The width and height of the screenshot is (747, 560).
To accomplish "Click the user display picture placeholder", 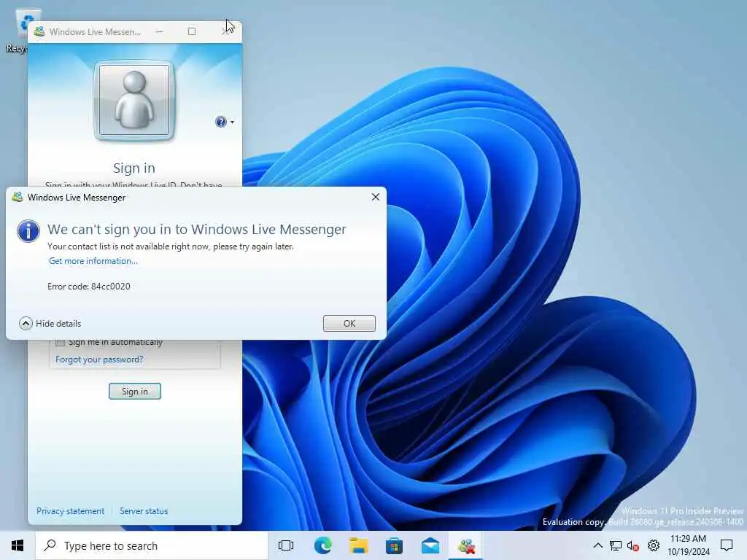I will tap(134, 101).
